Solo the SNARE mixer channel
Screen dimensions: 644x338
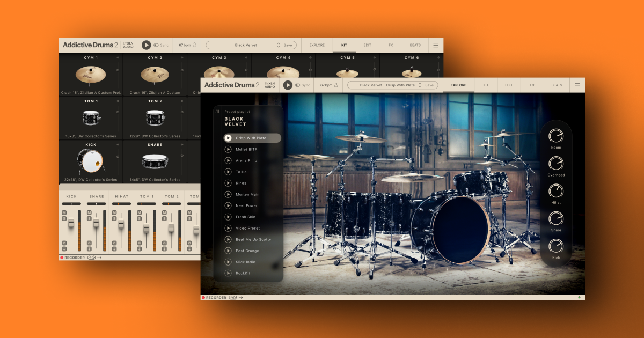pyautogui.click(x=89, y=218)
